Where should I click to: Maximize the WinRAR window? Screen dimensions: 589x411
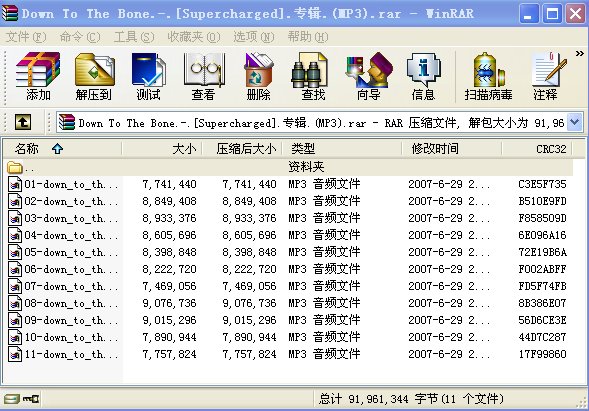[552, 14]
